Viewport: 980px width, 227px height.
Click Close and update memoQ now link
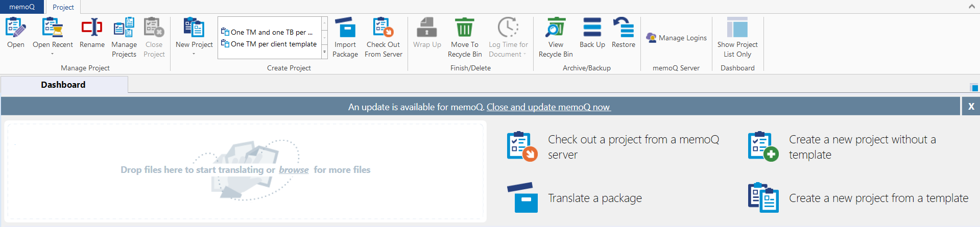coord(548,107)
